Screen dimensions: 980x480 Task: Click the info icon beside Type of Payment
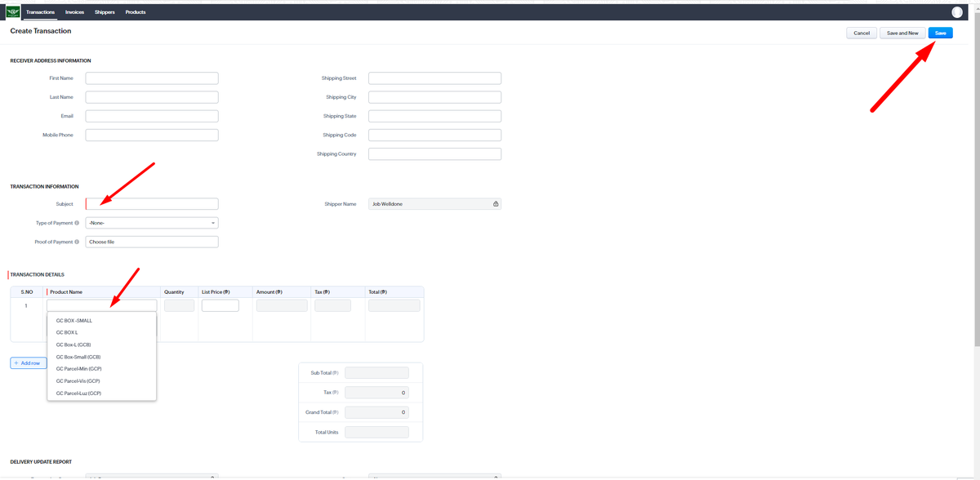pyautogui.click(x=77, y=223)
